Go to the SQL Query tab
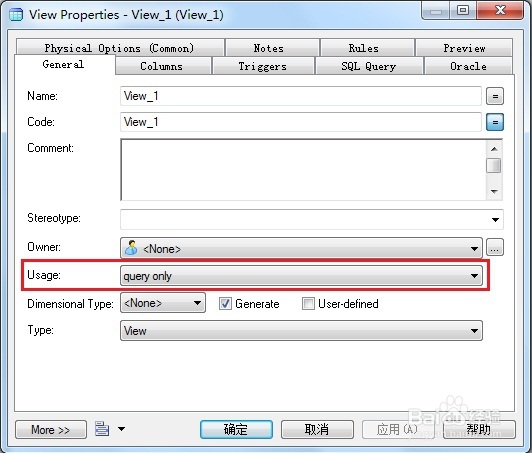 click(369, 66)
